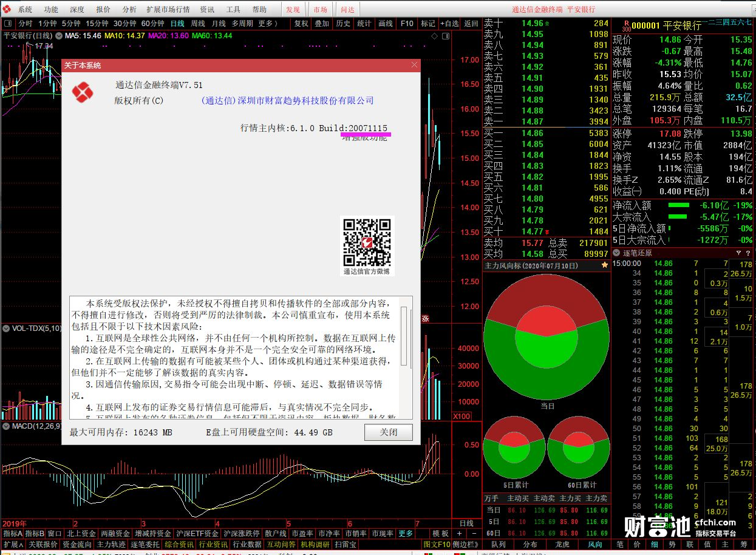Screen dimensions: 756x555
Task: Select the 指标A tab
Action: coord(12,533)
